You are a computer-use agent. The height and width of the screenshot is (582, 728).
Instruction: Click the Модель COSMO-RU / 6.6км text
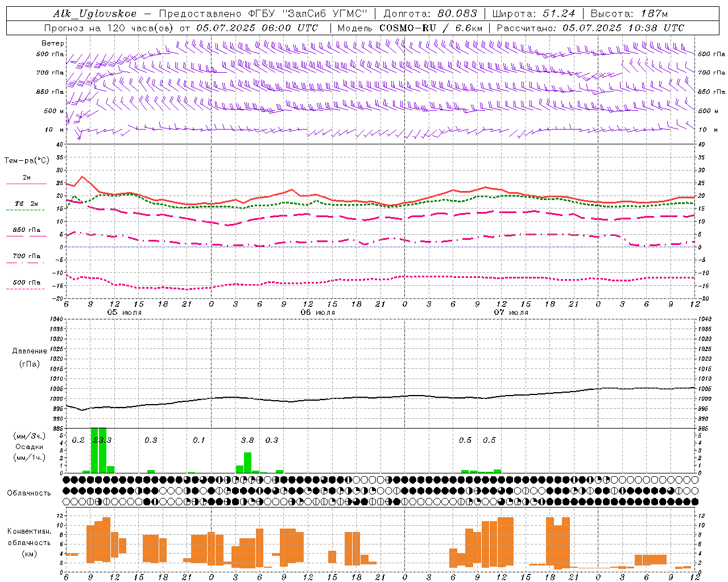(x=410, y=28)
